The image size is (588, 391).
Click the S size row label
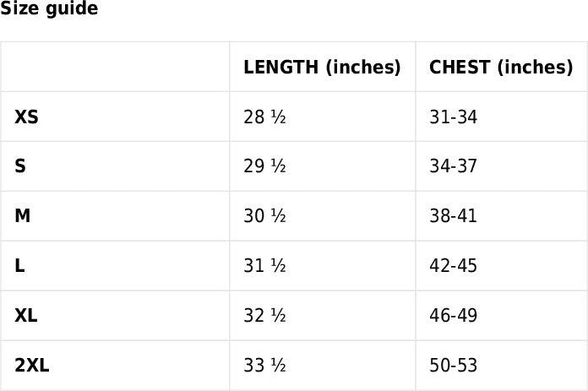click(20, 166)
